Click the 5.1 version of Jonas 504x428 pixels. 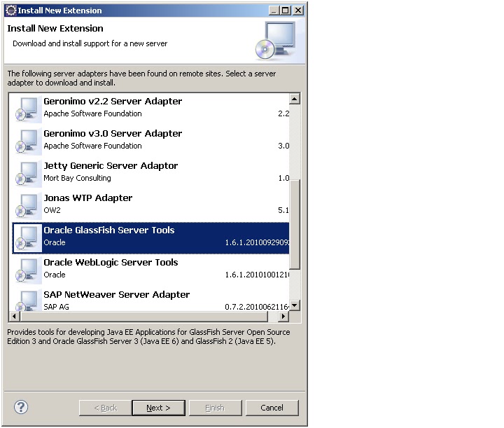pyautogui.click(x=283, y=210)
